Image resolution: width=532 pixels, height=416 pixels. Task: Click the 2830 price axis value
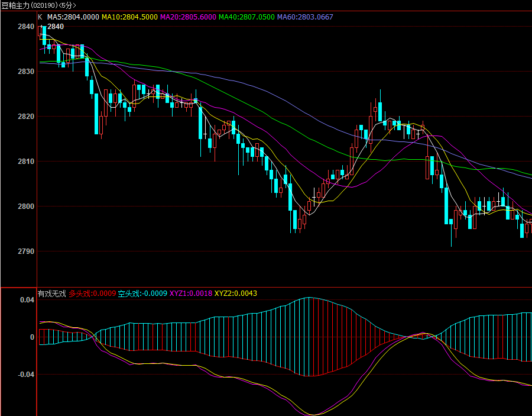point(26,72)
